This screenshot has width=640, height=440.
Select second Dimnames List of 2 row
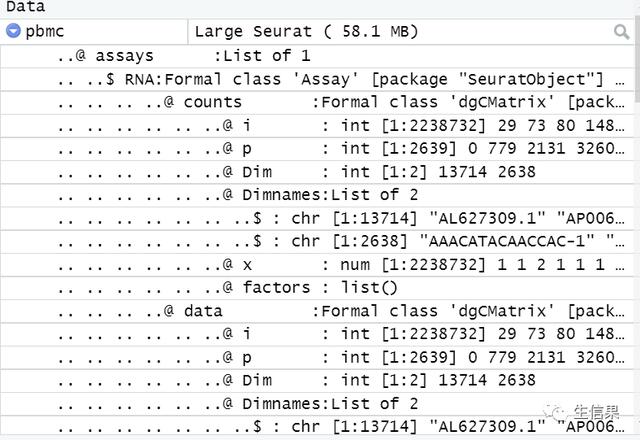[x=318, y=404]
